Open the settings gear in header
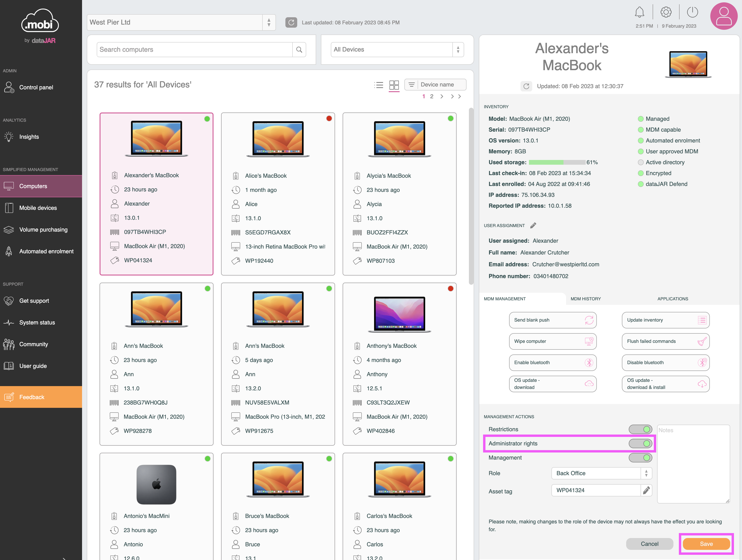This screenshot has width=742, height=560. pos(666,12)
